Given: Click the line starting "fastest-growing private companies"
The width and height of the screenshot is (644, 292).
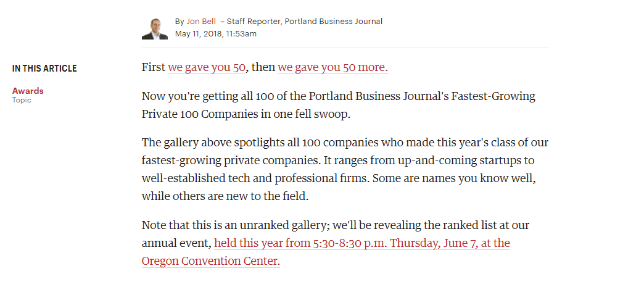Looking at the screenshot, I should point(338,161).
